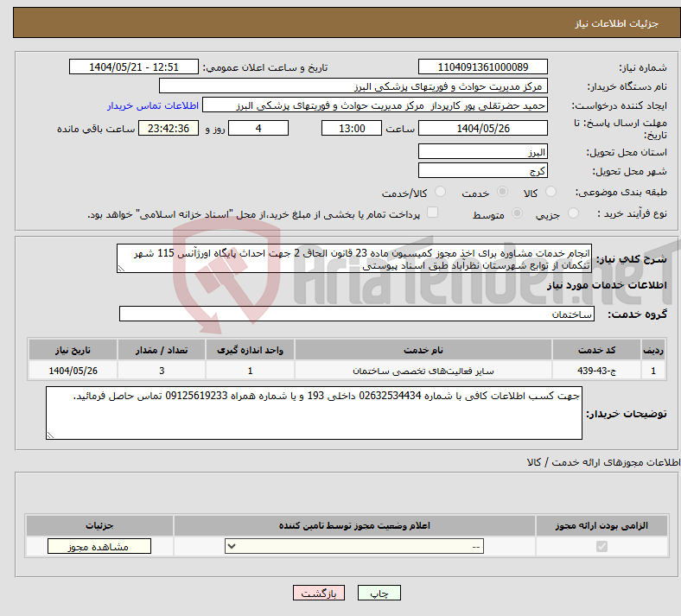Click the quantity cell showing 3
Screen dimensions: 681x616
[x=162, y=371]
